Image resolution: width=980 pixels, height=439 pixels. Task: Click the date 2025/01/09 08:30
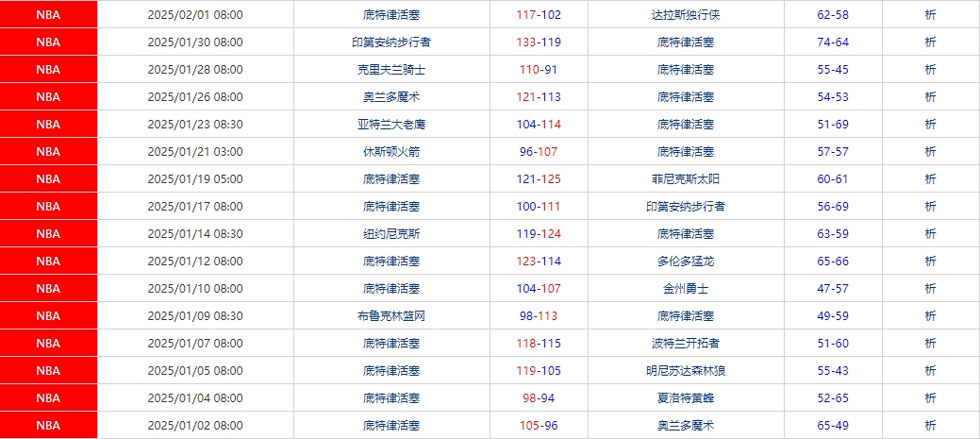(x=195, y=316)
